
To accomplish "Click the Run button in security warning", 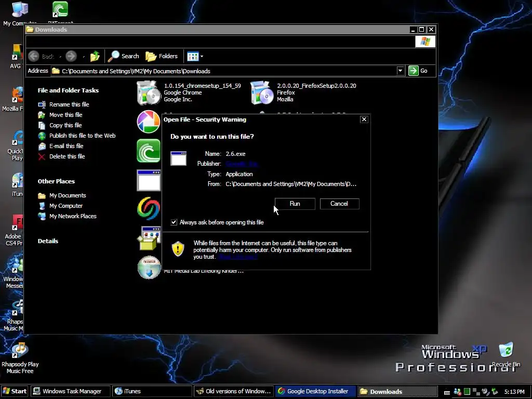I will pyautogui.click(x=295, y=204).
